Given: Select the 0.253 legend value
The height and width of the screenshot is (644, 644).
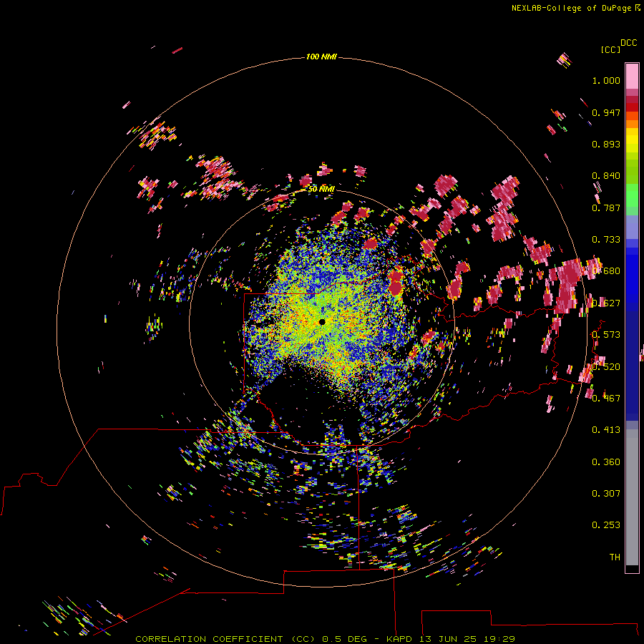Looking at the screenshot, I should 606,525.
